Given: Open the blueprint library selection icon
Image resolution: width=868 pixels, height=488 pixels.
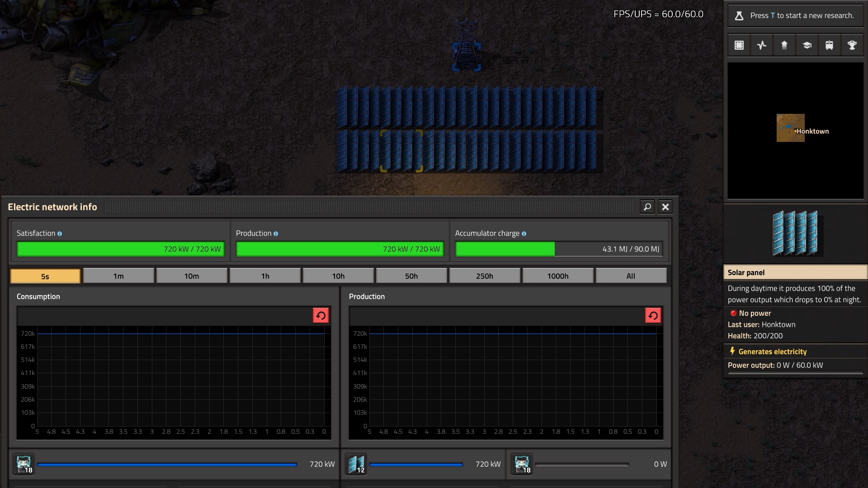Looking at the screenshot, I should pos(739,45).
